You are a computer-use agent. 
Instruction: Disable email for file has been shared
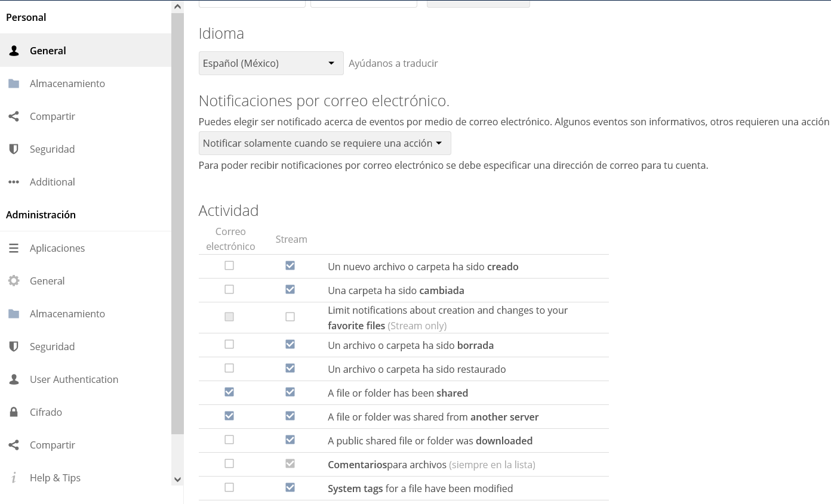pyautogui.click(x=229, y=392)
